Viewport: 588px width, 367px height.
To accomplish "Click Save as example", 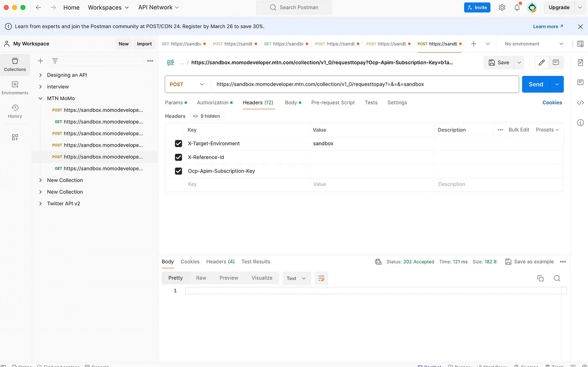I will 530,261.
